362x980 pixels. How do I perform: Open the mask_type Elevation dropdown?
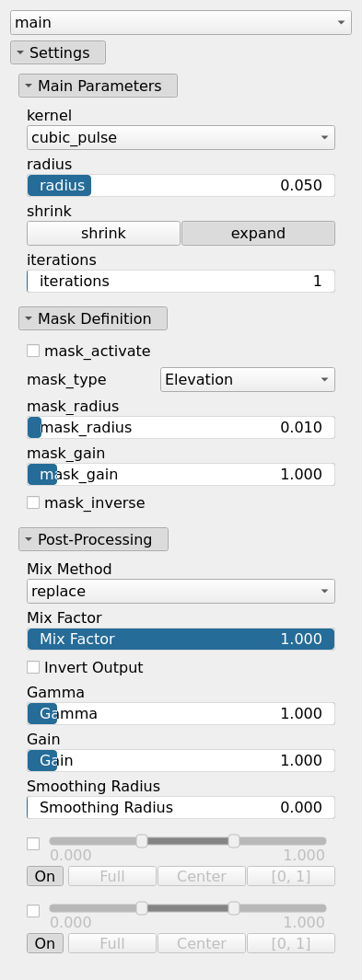pyautogui.click(x=248, y=379)
